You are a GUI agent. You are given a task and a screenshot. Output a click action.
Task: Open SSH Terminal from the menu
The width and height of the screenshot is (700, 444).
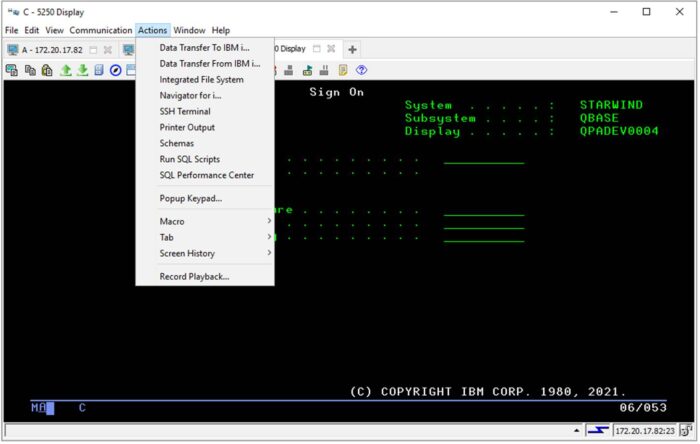(x=185, y=111)
